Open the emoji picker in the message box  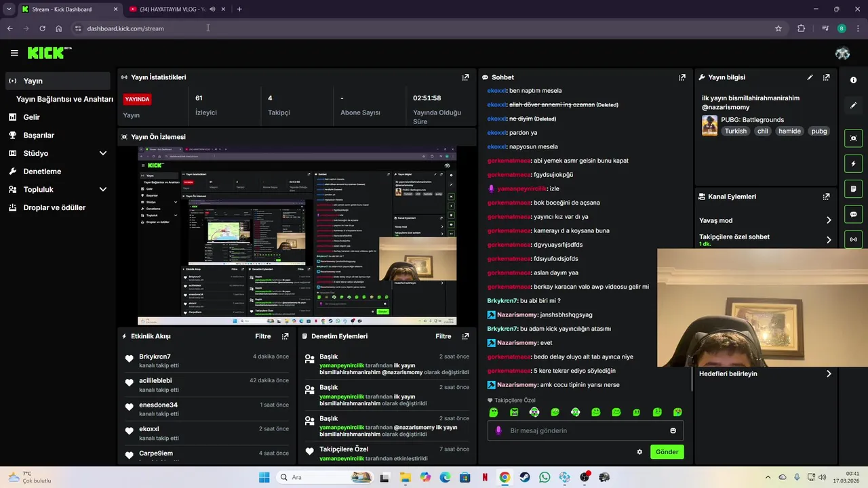point(673,430)
